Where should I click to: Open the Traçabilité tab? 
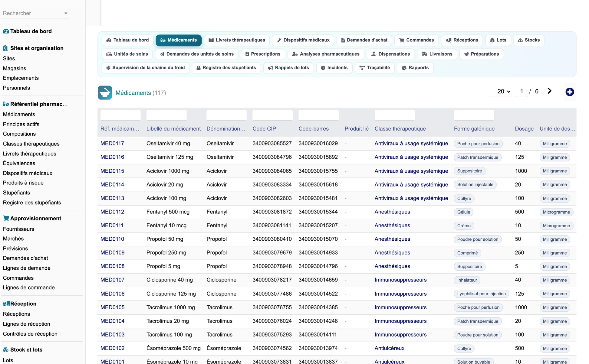click(x=374, y=68)
